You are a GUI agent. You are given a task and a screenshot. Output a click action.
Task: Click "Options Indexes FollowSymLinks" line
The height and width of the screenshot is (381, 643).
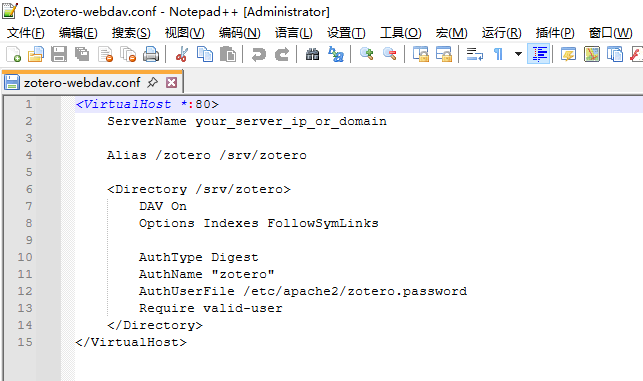click(259, 223)
